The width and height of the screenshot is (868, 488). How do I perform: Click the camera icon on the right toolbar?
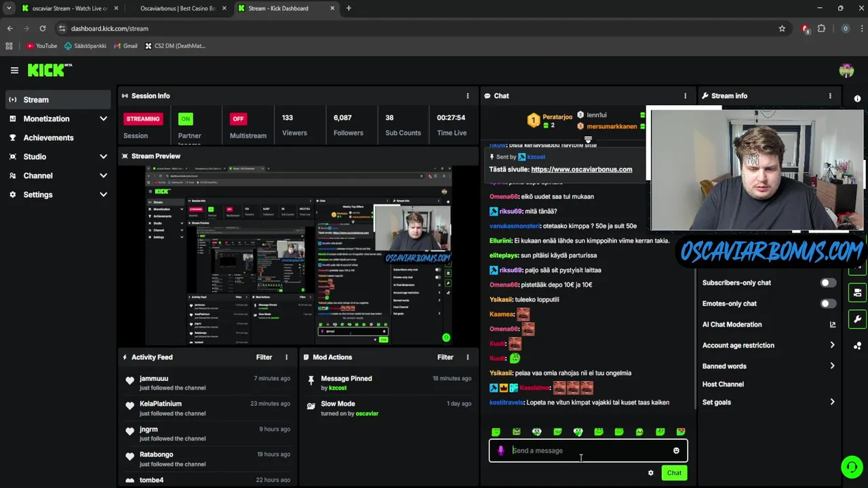858,293
